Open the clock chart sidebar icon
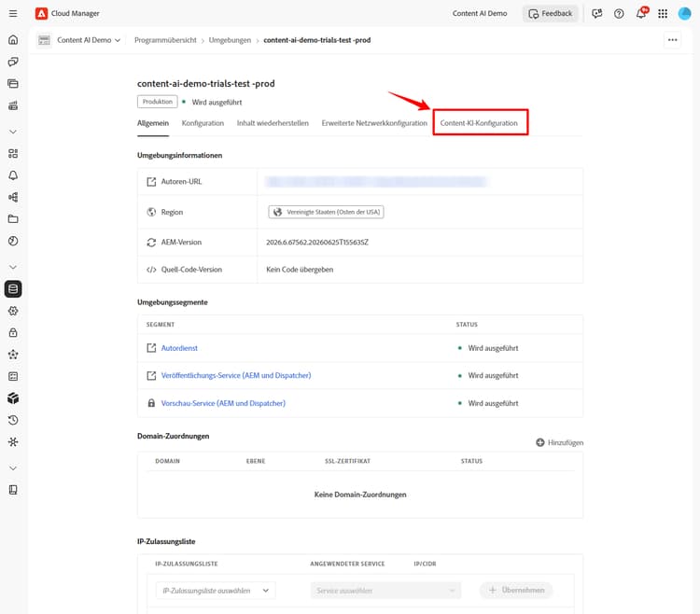700x614 pixels. click(13, 241)
